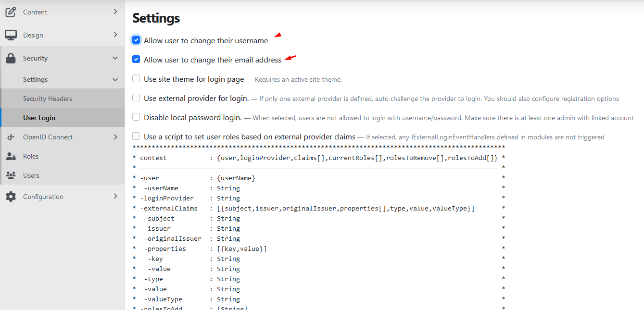644x310 pixels.
Task: Open the Configuration menu item
Action: 62,197
